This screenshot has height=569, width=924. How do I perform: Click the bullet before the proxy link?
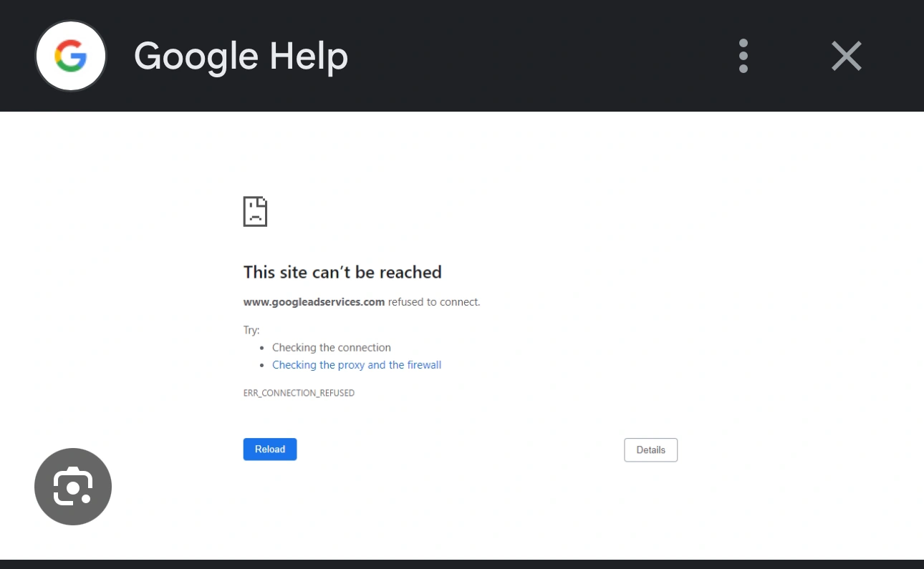(x=261, y=366)
